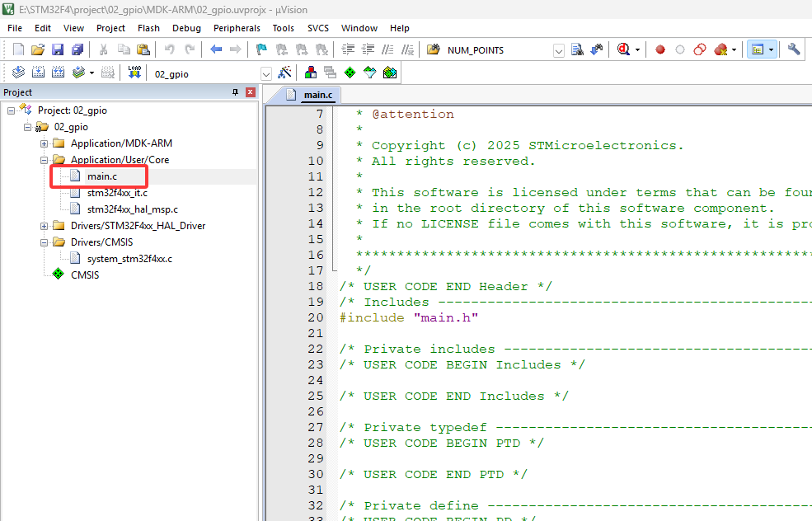The image size is (812, 521).
Task: Click the Save All icon
Action: point(77,49)
